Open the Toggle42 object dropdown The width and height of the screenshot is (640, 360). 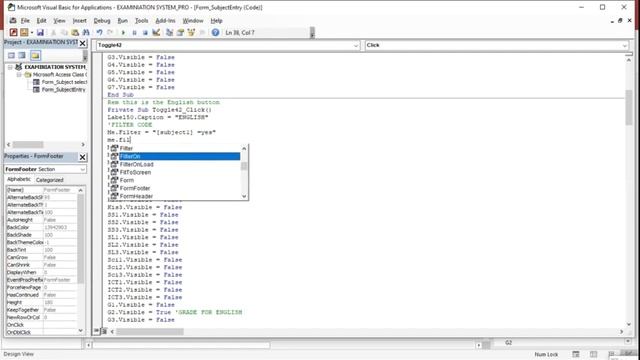coord(356,45)
